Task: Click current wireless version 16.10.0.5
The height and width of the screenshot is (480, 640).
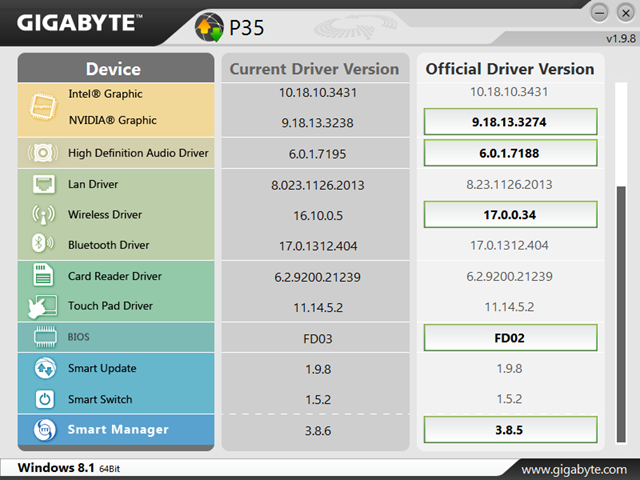Action: (318, 216)
